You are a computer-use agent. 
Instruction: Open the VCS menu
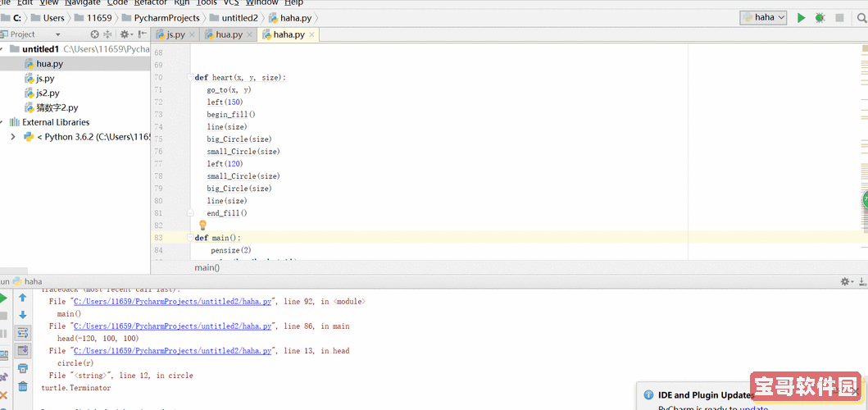click(x=231, y=2)
